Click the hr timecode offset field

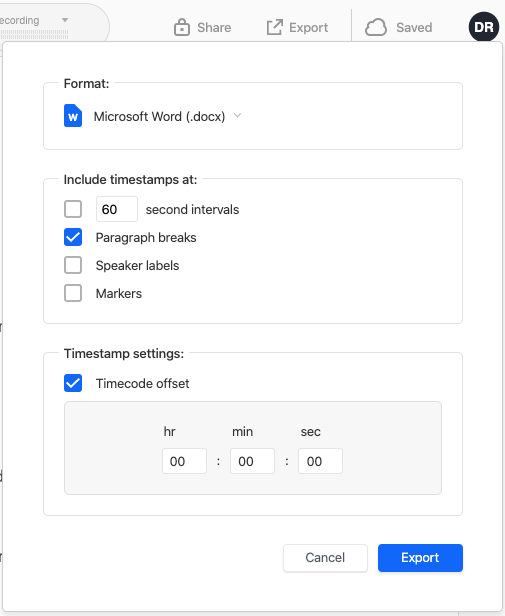coord(184,461)
